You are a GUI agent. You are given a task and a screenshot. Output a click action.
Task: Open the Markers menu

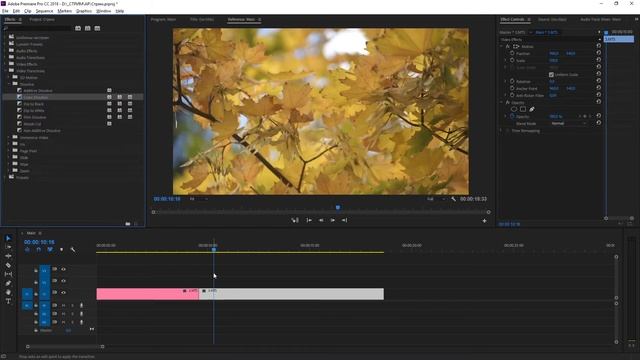point(64,11)
